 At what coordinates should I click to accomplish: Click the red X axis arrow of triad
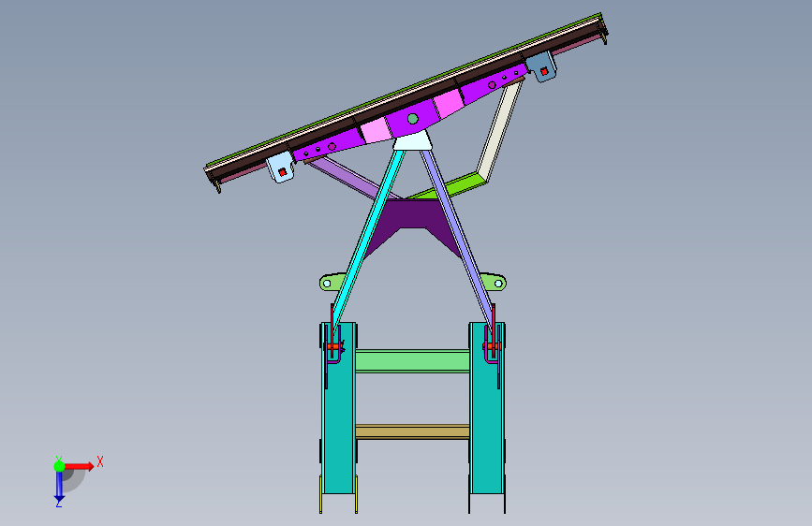[81, 466]
